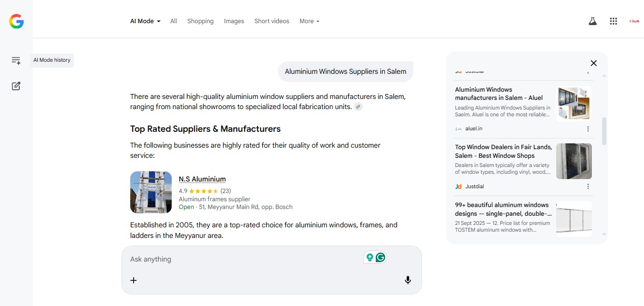Open options menu for aluel.in result

588,129
